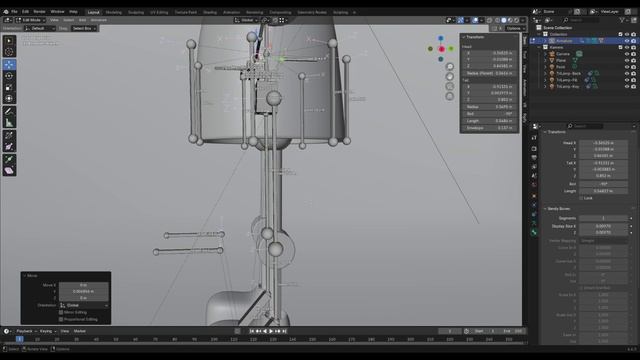The image size is (640, 360).
Task: Click the Head X field in properties
Action: click(603, 143)
